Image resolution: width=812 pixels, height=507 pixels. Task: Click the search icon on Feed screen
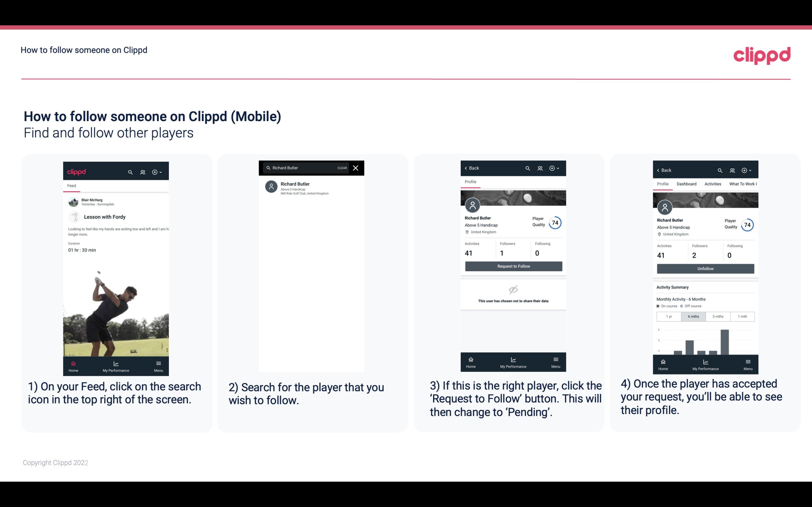[130, 171]
